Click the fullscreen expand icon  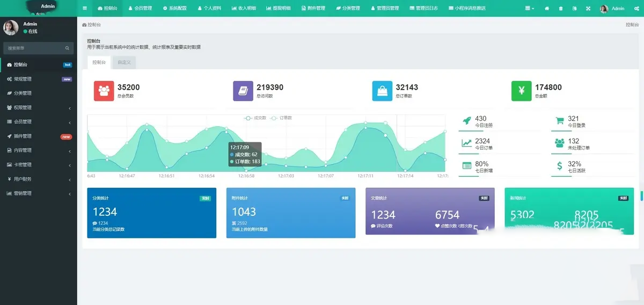point(588,9)
